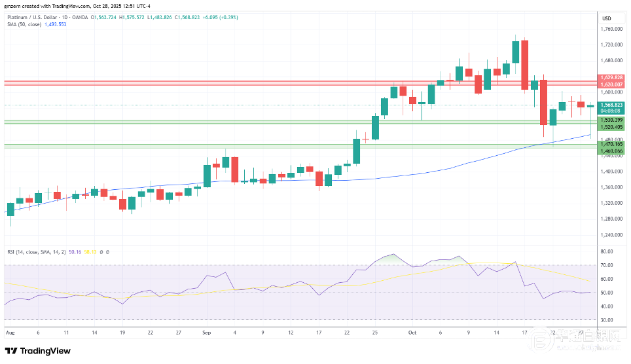Viewport: 631px width, 364px height.
Task: Click the 1,520.405 green price label
Action: pos(612,128)
